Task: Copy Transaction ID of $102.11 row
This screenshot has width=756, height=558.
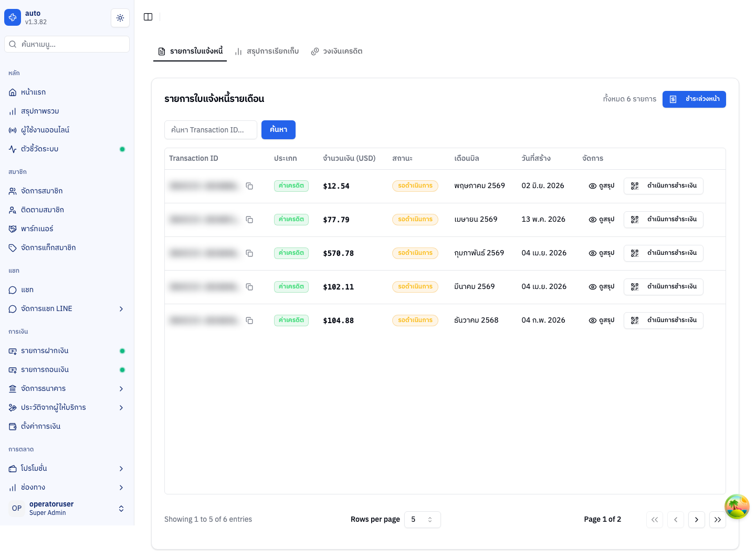Action: click(249, 287)
